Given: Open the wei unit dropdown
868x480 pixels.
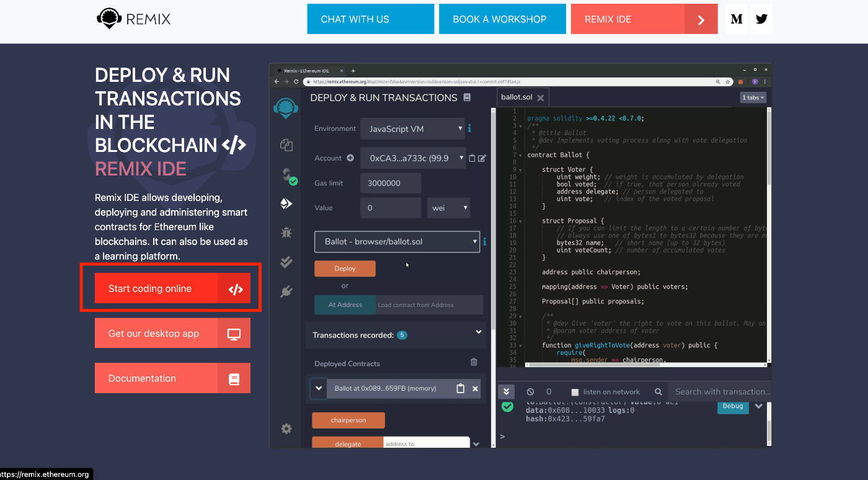Looking at the screenshot, I should [448, 208].
